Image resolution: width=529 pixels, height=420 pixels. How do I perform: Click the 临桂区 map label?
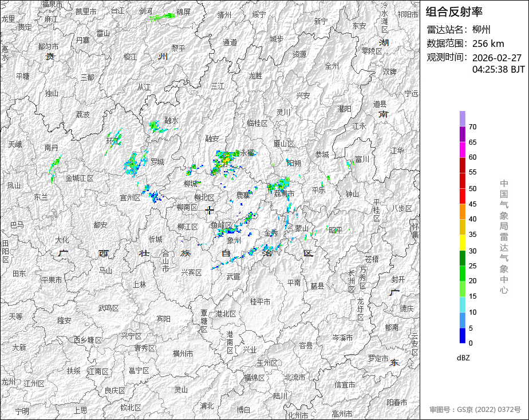click(x=257, y=124)
